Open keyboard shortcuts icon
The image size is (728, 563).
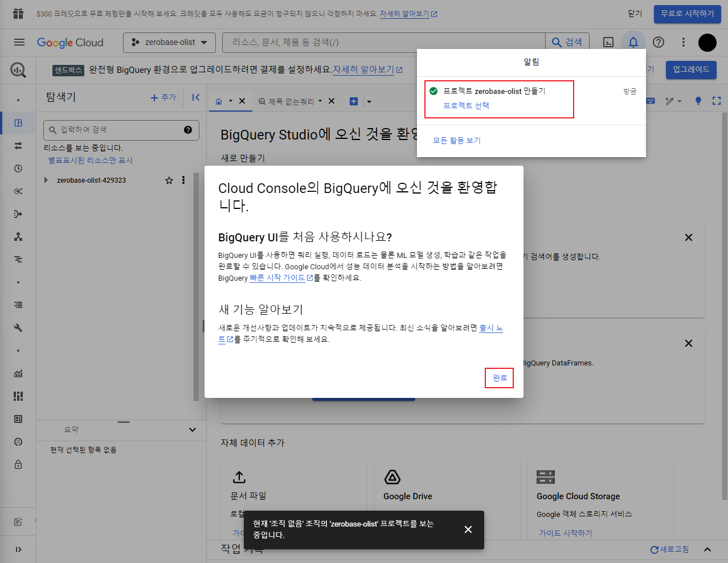651,101
